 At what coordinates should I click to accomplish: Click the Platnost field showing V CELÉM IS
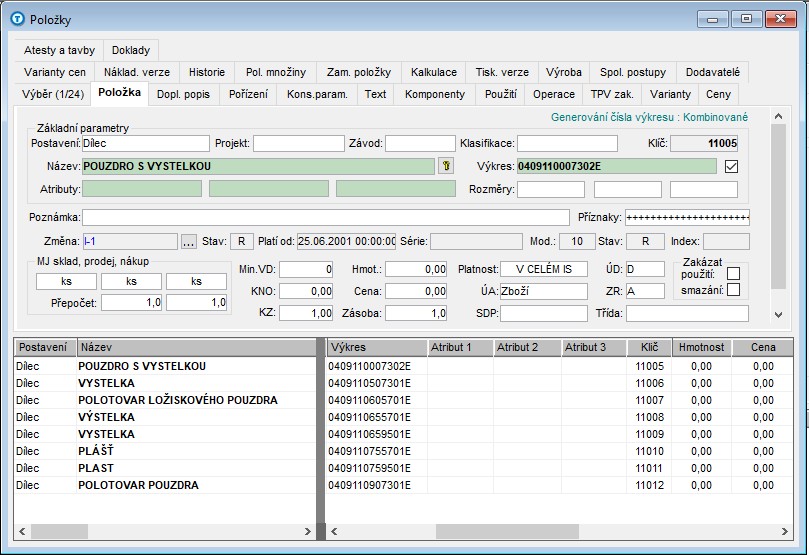click(x=543, y=269)
